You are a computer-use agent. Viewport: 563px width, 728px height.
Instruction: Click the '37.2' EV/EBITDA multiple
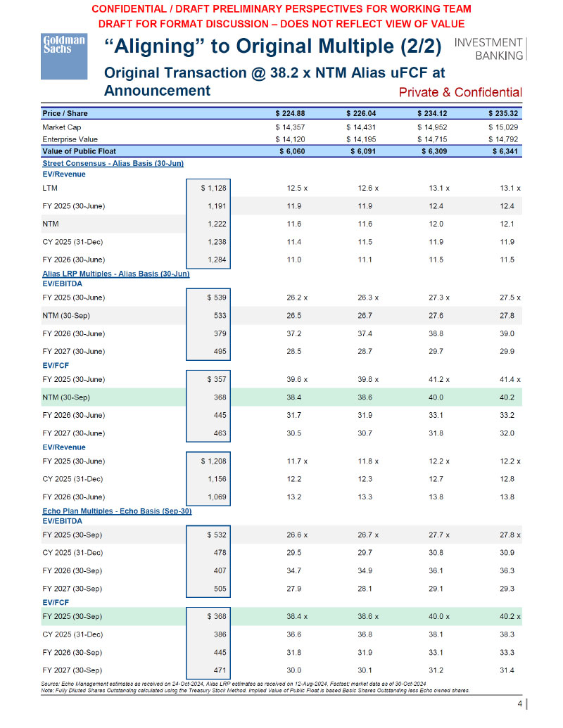pyautogui.click(x=294, y=334)
